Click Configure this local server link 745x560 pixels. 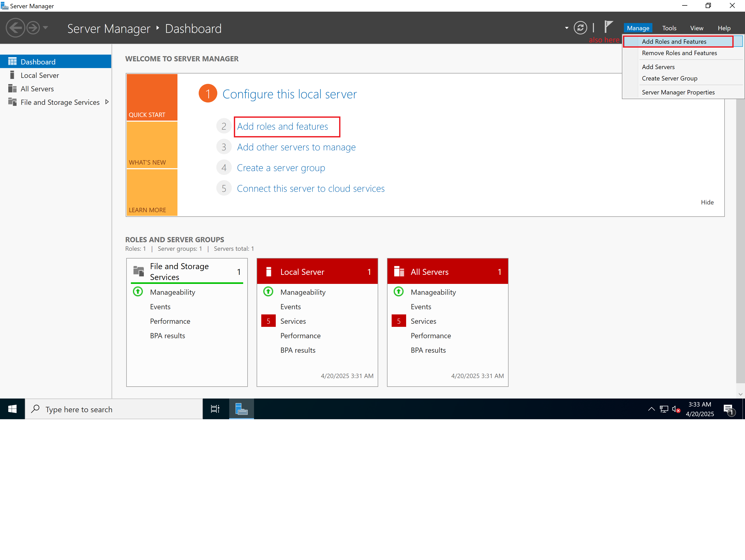click(289, 94)
